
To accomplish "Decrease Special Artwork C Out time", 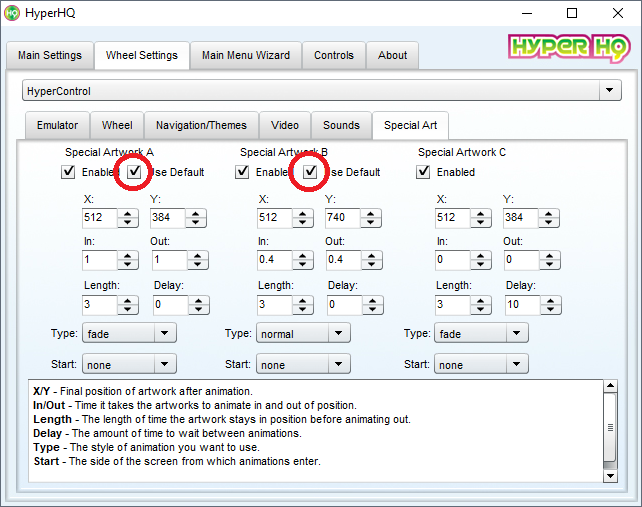I will [546, 266].
